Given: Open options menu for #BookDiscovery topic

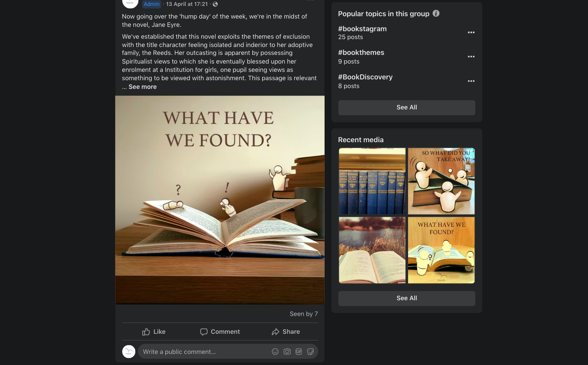Looking at the screenshot, I should coord(471,81).
